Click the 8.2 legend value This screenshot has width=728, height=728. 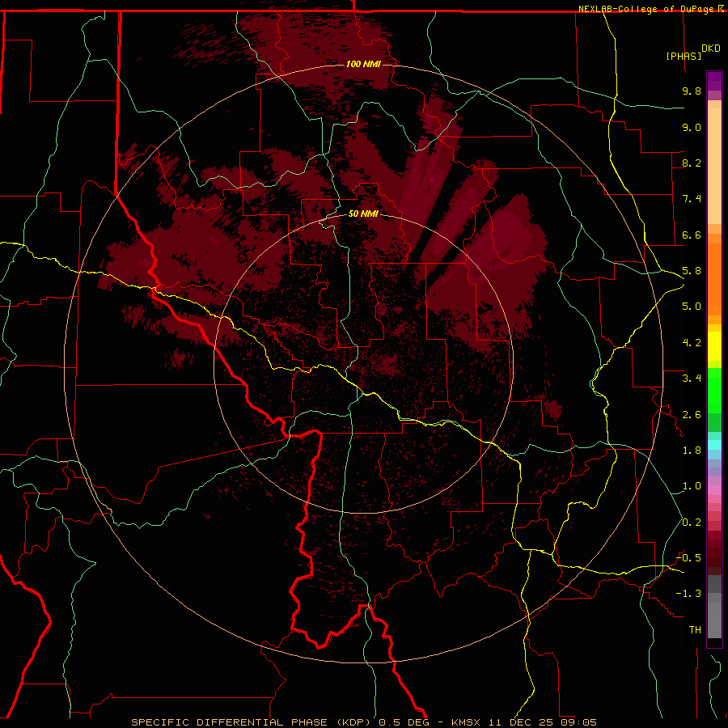[692, 163]
